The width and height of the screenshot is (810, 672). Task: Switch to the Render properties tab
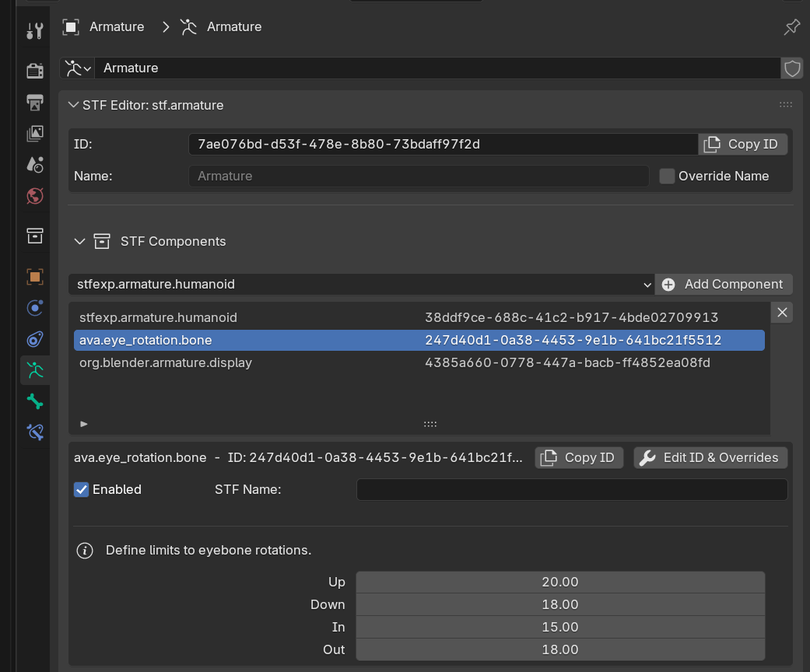tap(35, 72)
